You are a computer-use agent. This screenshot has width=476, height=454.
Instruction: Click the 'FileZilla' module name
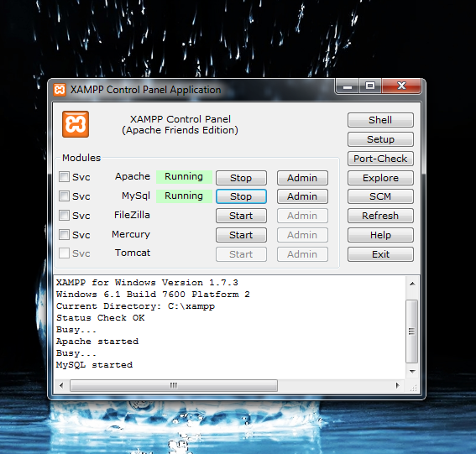click(132, 215)
